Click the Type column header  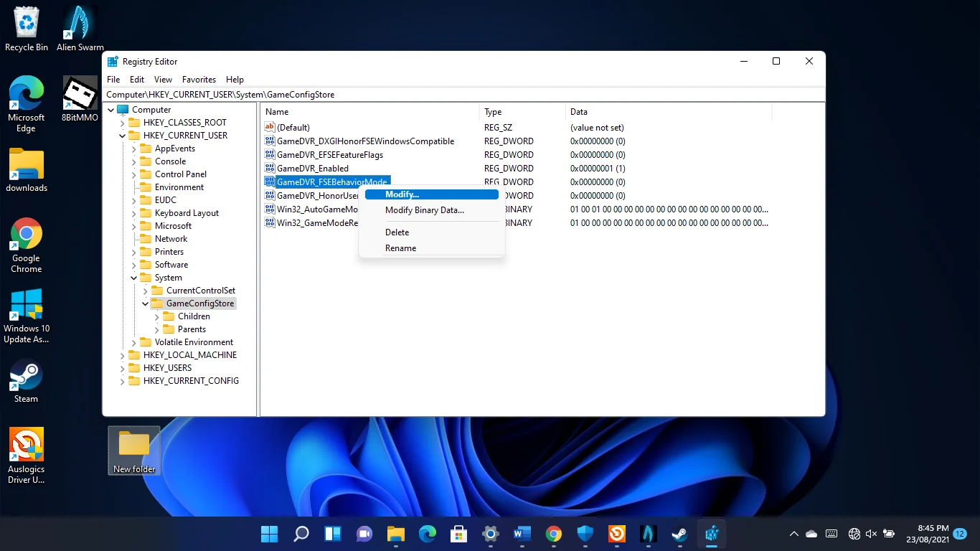tap(522, 112)
